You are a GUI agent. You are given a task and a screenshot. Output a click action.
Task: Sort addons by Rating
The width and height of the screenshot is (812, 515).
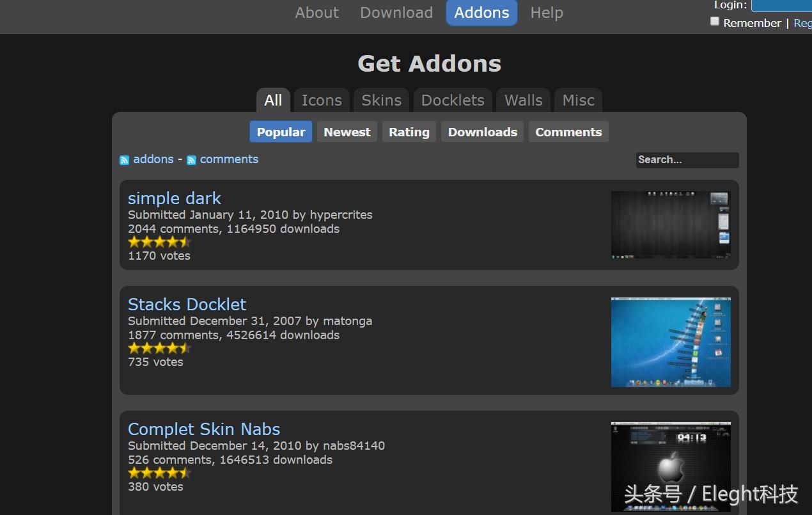pyautogui.click(x=409, y=132)
